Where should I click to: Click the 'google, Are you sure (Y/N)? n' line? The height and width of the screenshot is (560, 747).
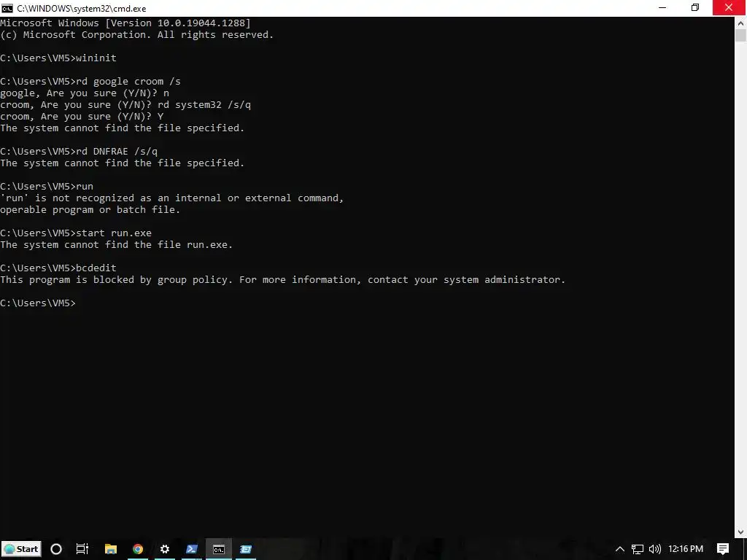pyautogui.click(x=85, y=93)
